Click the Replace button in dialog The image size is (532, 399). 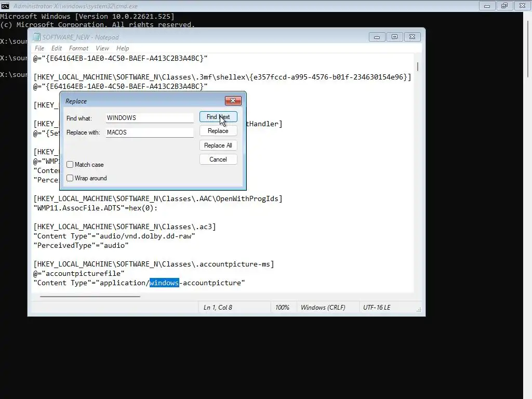click(218, 131)
